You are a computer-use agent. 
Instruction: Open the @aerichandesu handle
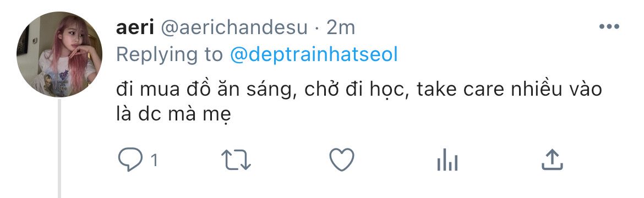pos(234,28)
